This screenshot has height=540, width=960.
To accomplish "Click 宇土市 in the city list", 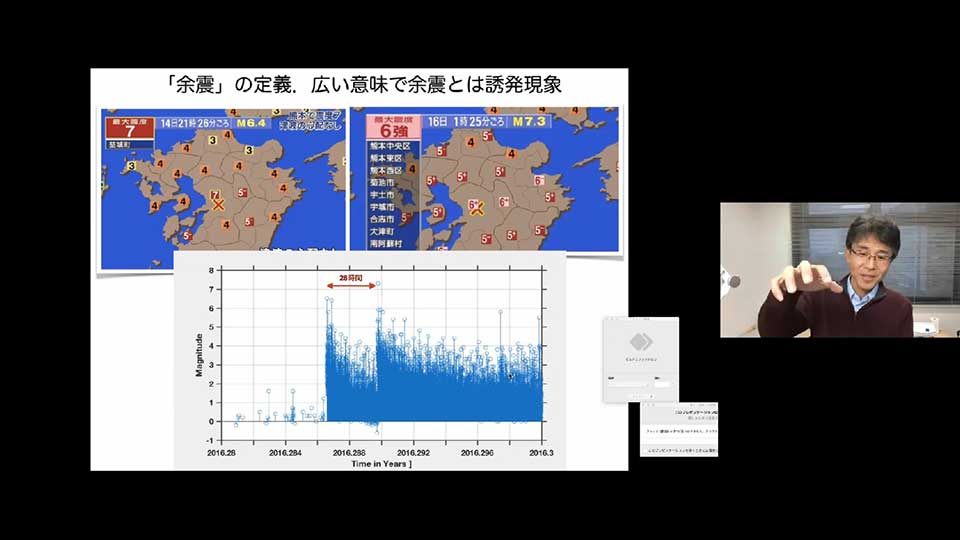I will tap(382, 195).
